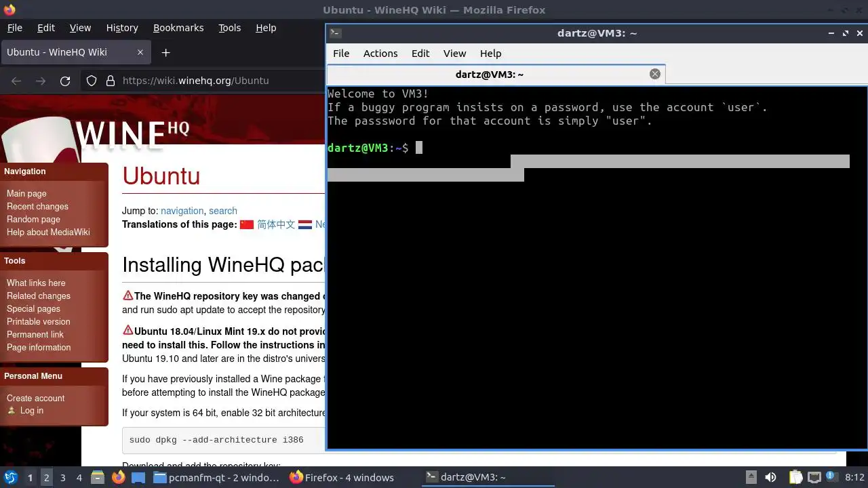The width and height of the screenshot is (868, 488).
Task: Launch Firefox from the panel quick launcher
Action: [x=119, y=477]
